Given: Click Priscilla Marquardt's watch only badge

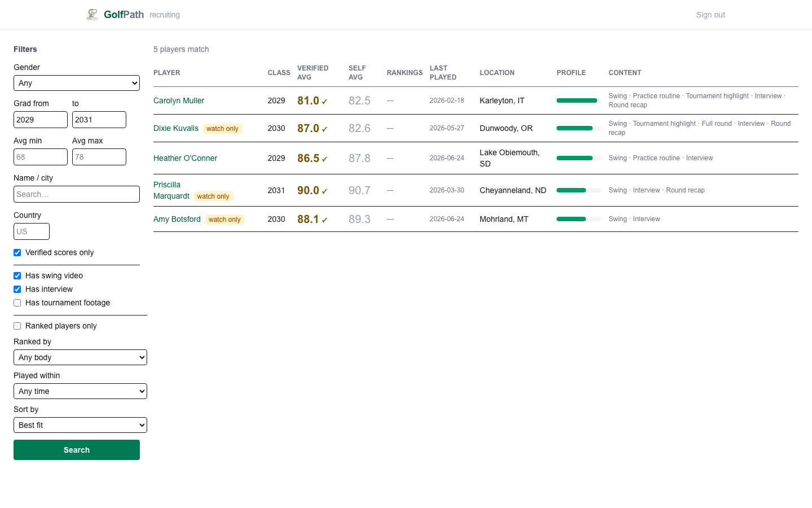Looking at the screenshot, I should tap(213, 196).
